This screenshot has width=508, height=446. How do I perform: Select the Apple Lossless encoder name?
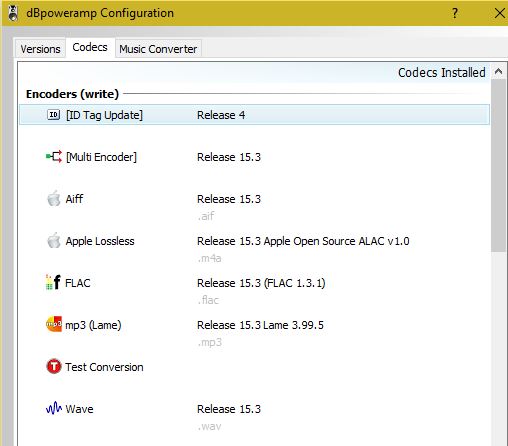[100, 241]
